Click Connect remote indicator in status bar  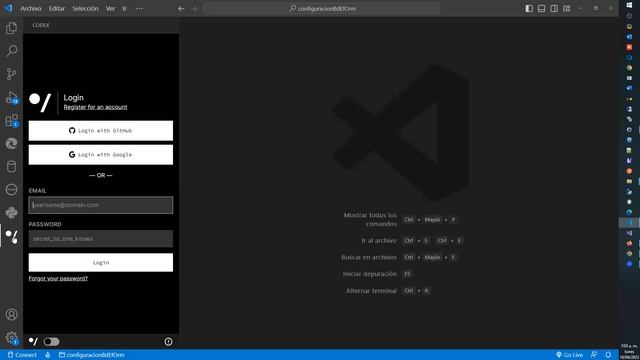coord(22,355)
